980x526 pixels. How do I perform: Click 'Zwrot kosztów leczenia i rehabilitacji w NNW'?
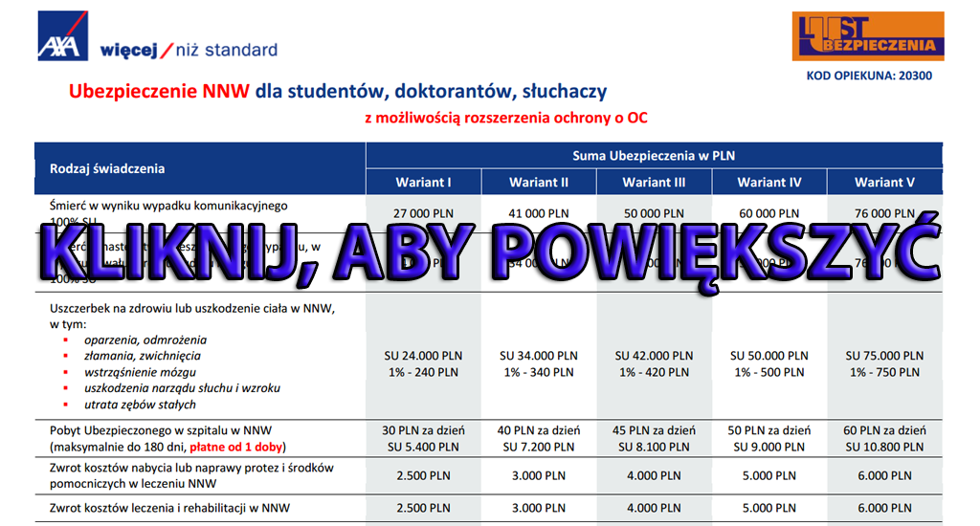pos(170,508)
